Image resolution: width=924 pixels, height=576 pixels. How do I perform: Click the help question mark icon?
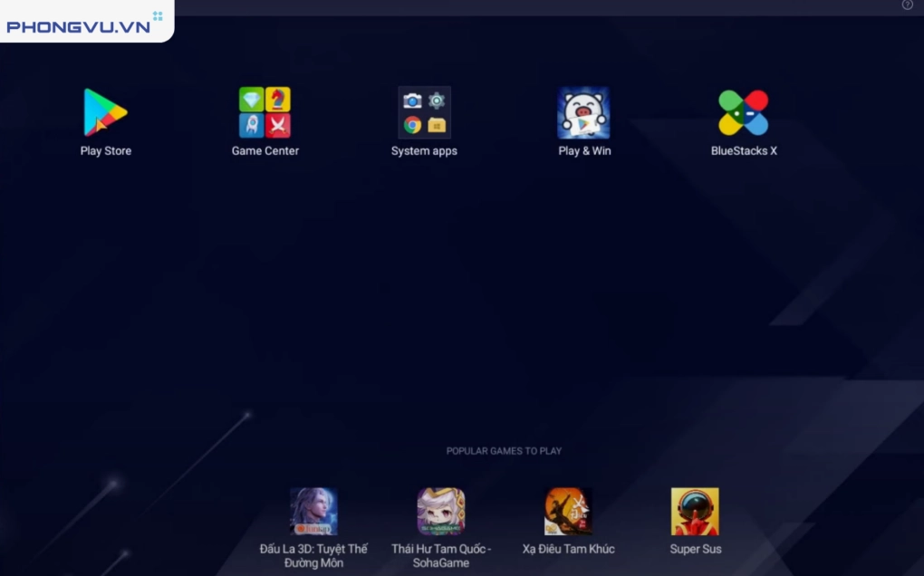pyautogui.click(x=908, y=5)
